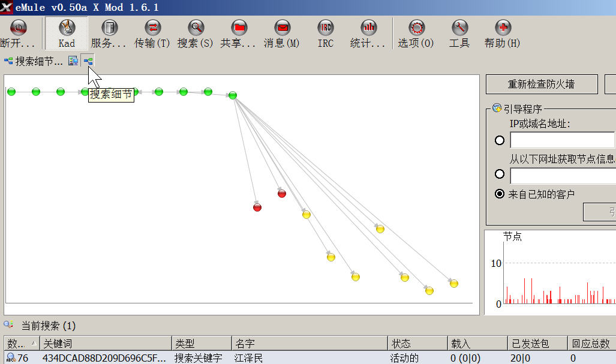616x364 pixels.
Task: Click the search icon in row 76
Action: click(11, 358)
